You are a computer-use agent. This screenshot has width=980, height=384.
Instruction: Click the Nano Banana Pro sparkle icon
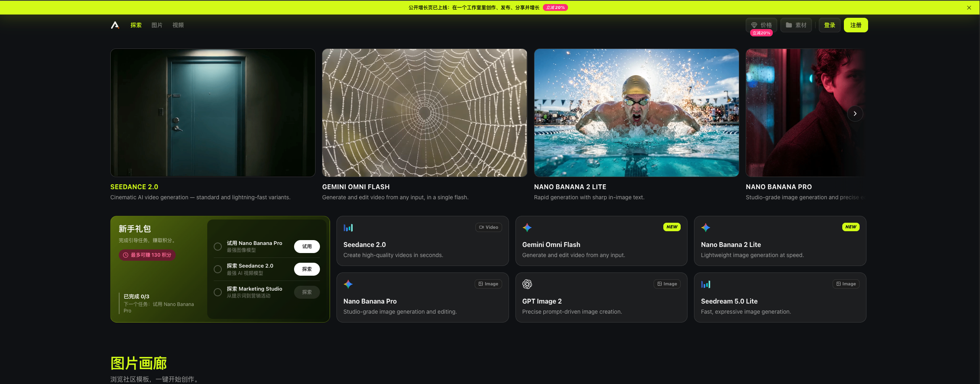pyautogui.click(x=348, y=284)
